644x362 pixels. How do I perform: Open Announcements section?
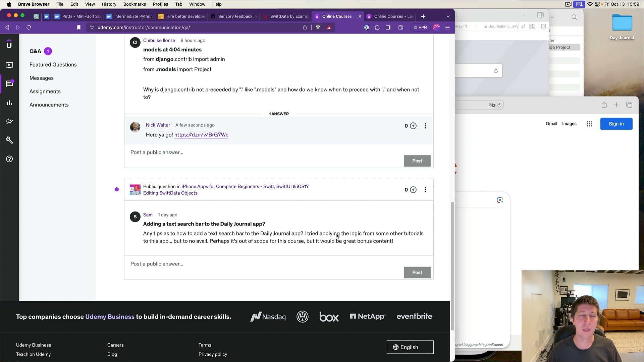[49, 105]
